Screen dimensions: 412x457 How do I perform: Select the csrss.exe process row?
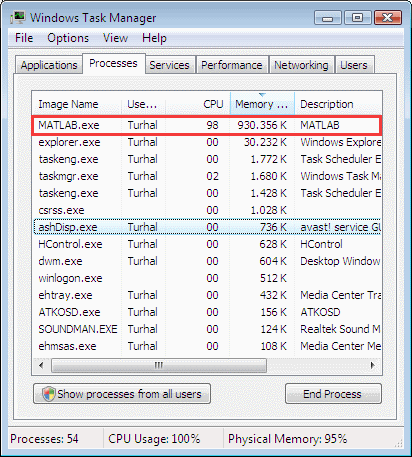[x=207, y=210]
